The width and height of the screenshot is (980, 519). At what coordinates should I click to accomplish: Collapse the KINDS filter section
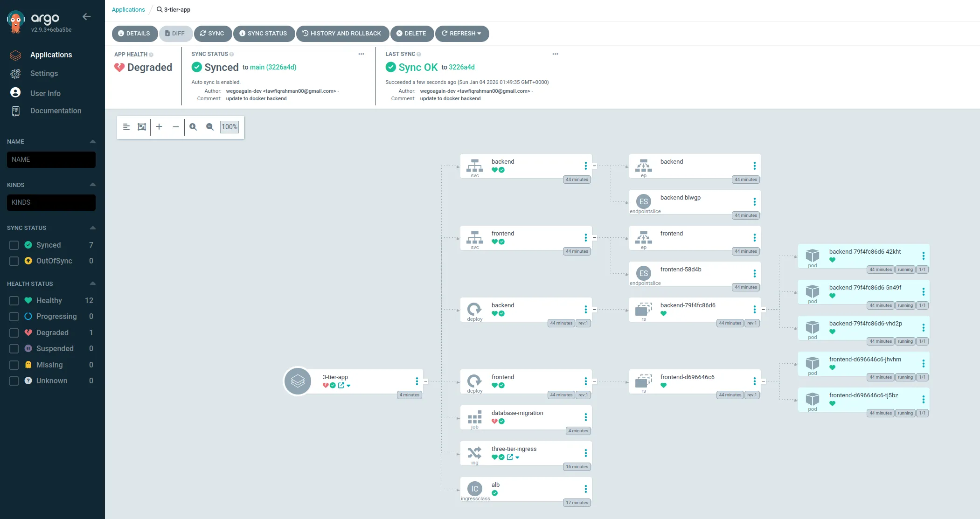click(92, 185)
